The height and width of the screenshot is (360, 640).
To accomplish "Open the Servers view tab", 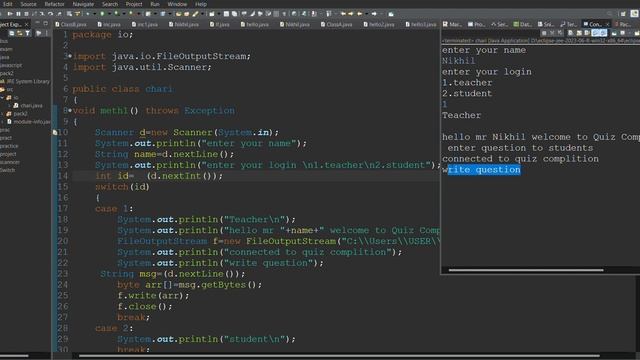I will [x=499, y=24].
